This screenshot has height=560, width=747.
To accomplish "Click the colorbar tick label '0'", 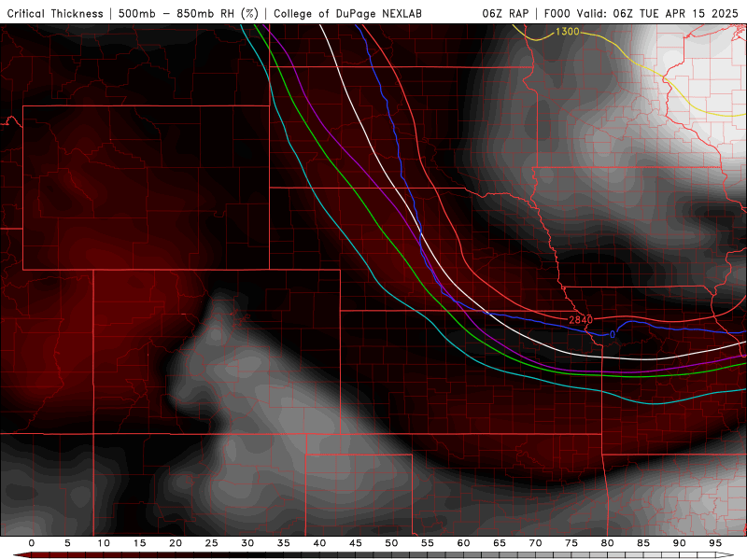I will [x=32, y=543].
